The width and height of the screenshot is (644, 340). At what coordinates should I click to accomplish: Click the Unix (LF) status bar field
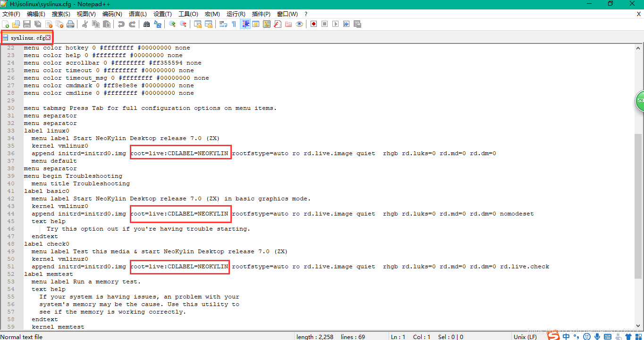pyautogui.click(x=525, y=337)
